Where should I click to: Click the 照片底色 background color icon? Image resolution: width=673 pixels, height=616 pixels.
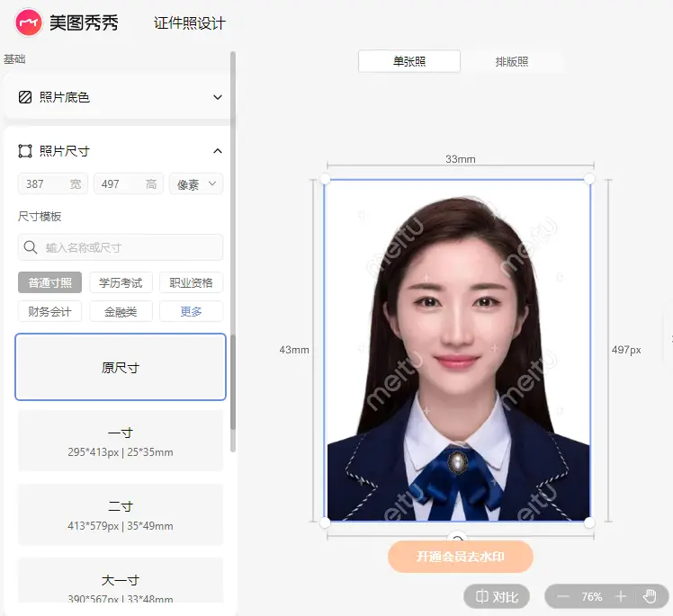point(25,97)
